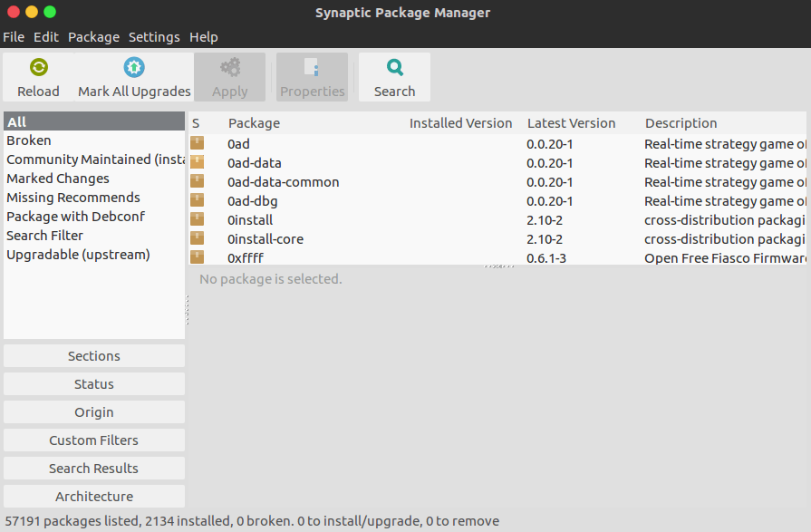Click status box icon for 0ad package
The image size is (811, 532).
[197, 143]
